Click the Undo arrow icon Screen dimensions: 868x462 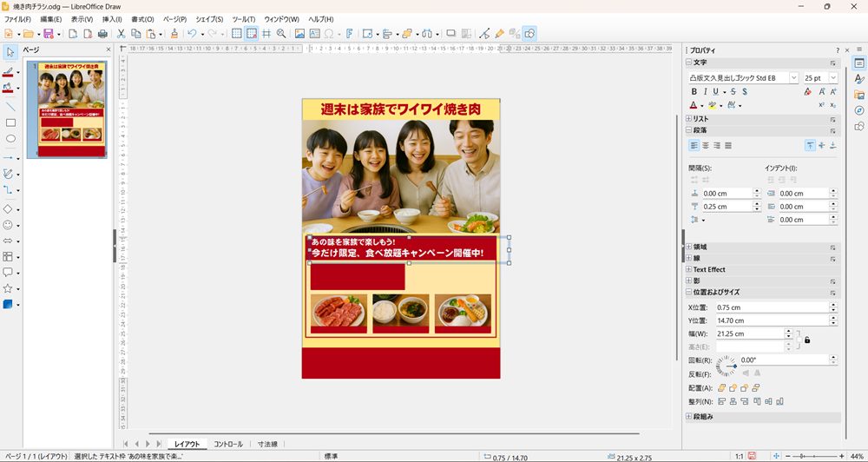coord(192,34)
